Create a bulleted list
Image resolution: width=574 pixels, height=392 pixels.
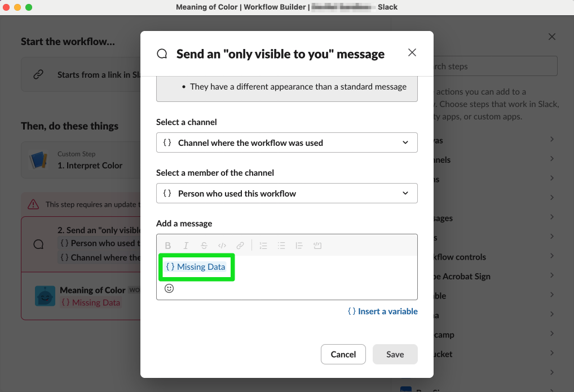pos(281,245)
